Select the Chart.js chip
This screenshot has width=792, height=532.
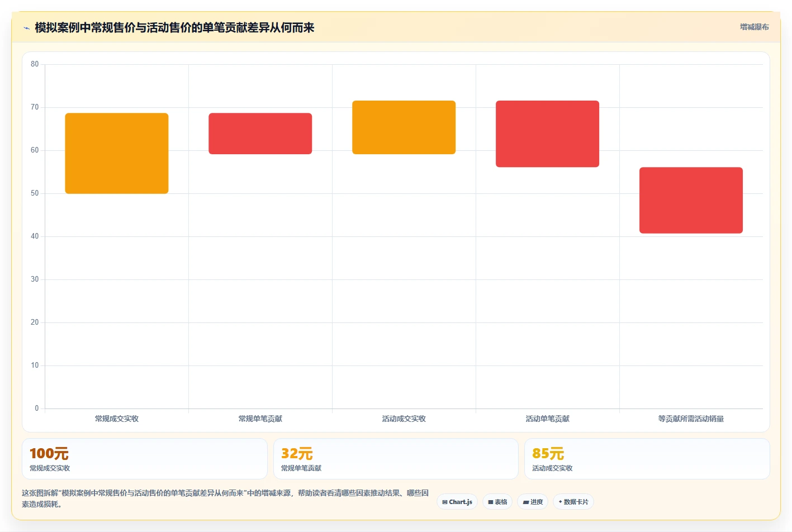[457, 502]
